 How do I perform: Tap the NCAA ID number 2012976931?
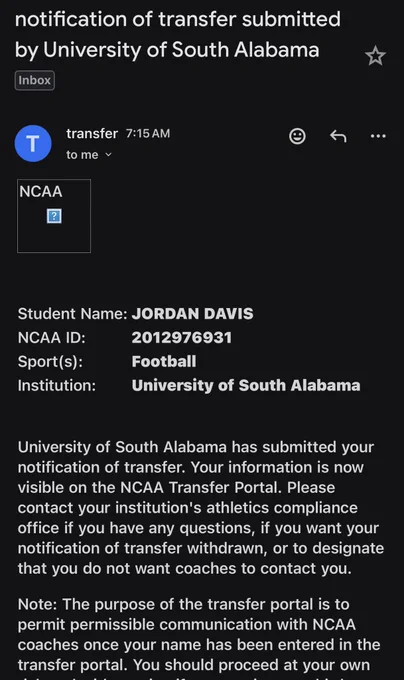click(x=182, y=337)
